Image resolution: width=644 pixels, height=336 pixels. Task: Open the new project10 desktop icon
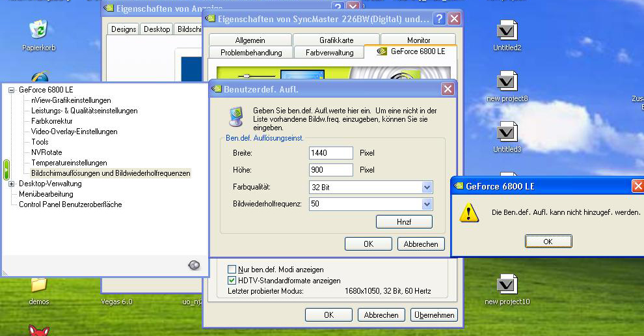coord(507,285)
